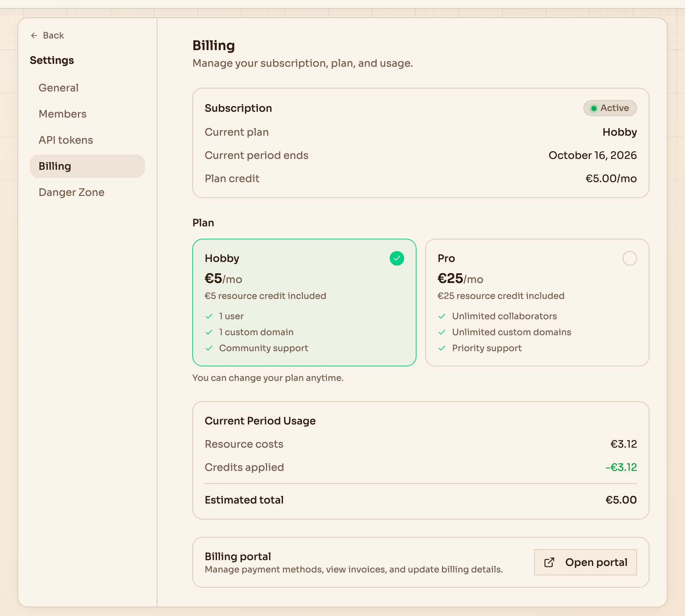Click the Community support feature text

pyautogui.click(x=264, y=348)
